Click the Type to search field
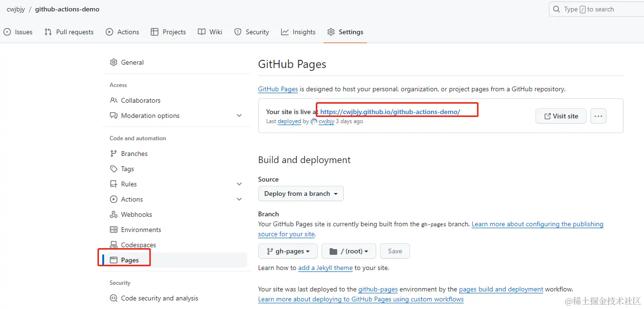This screenshot has height=309, width=644. coord(600,9)
